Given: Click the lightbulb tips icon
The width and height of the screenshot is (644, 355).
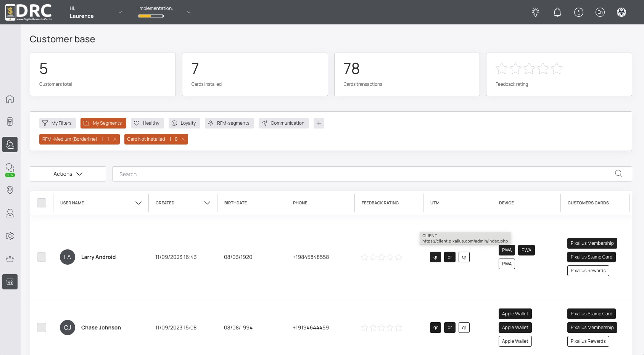Looking at the screenshot, I should tap(536, 12).
